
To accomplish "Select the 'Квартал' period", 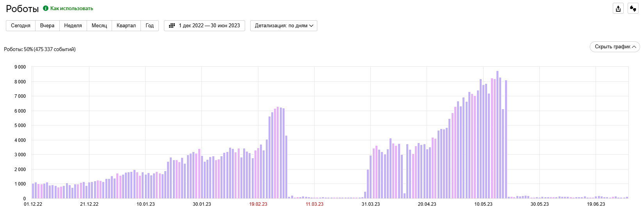I will coord(126,26).
